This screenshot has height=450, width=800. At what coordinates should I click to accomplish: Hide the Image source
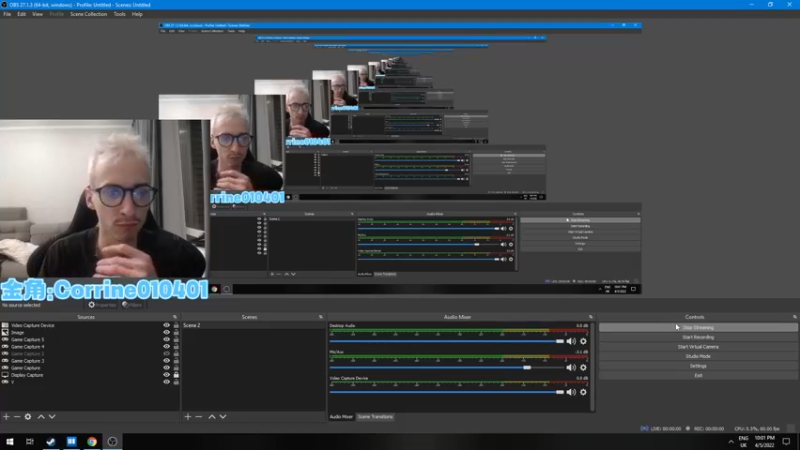[x=166, y=332]
